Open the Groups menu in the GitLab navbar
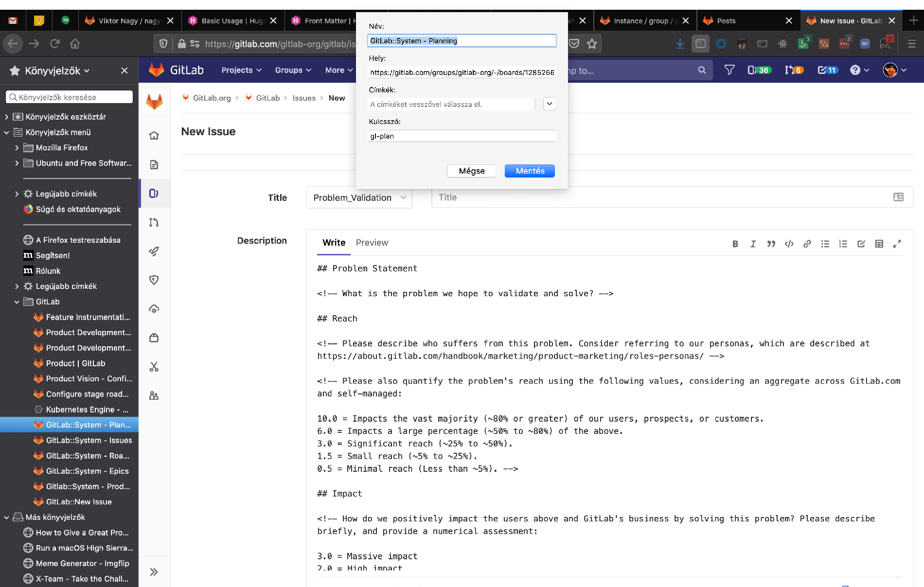 [x=292, y=70]
